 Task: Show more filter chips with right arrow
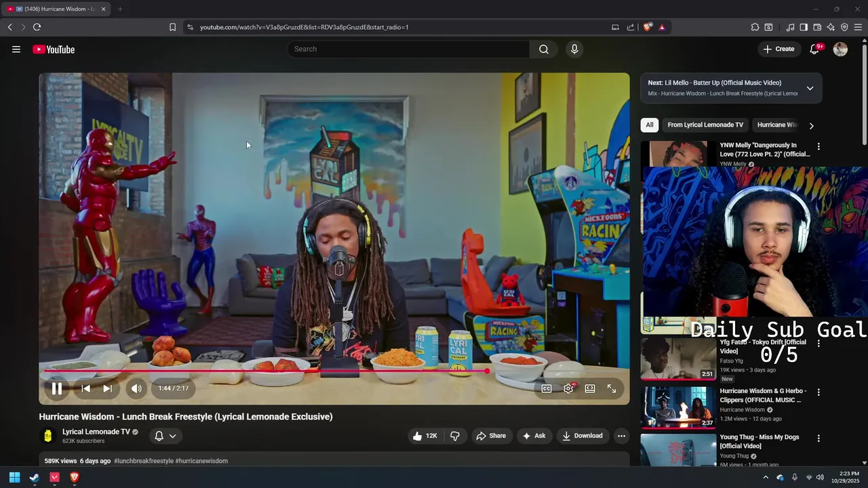[811, 125]
